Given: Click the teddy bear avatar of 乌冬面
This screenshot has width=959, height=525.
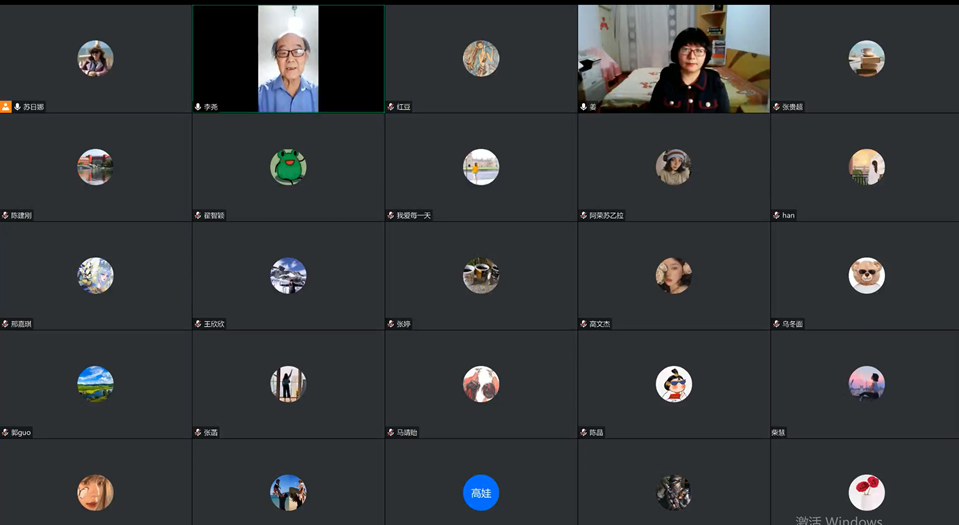Looking at the screenshot, I should click(x=866, y=275).
